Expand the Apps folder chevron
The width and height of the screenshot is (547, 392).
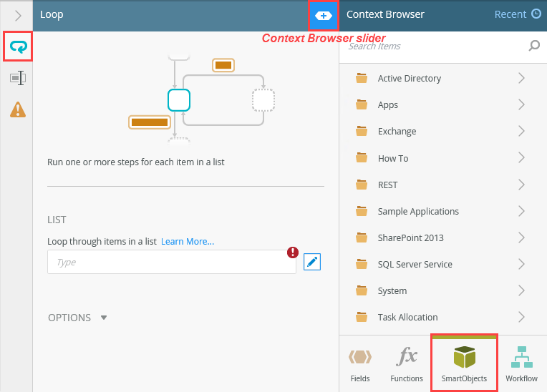521,104
